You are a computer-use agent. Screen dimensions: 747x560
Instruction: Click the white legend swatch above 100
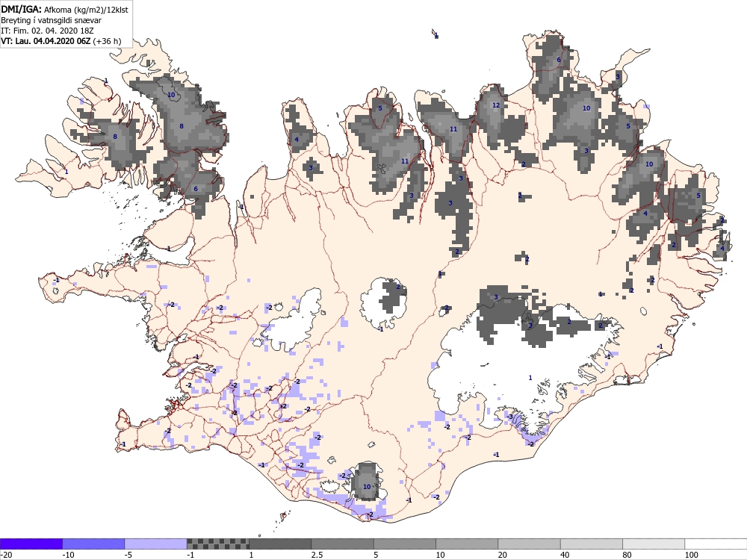[716, 544]
